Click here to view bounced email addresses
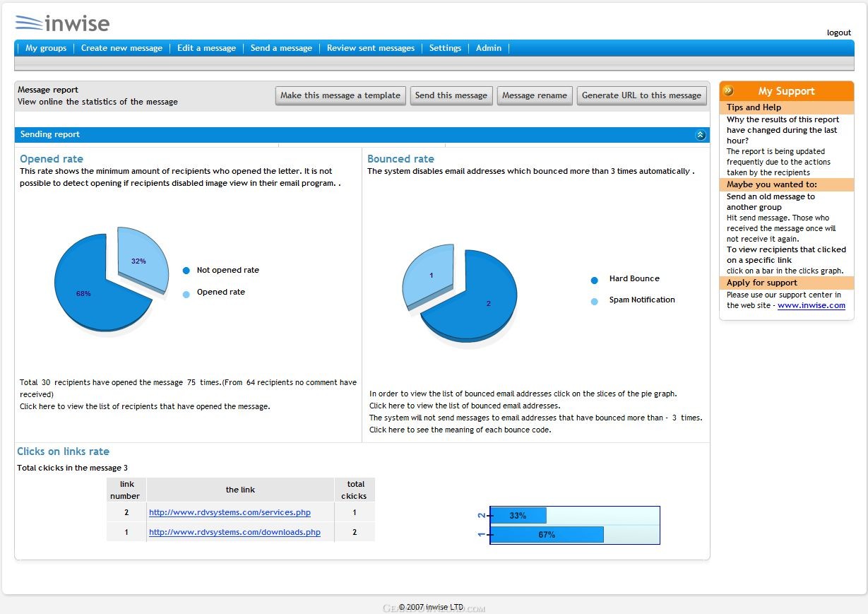This screenshot has width=868, height=614. tap(465, 406)
